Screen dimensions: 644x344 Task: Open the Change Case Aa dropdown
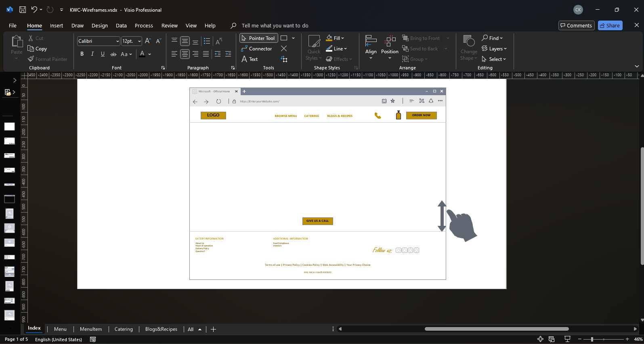click(x=126, y=54)
